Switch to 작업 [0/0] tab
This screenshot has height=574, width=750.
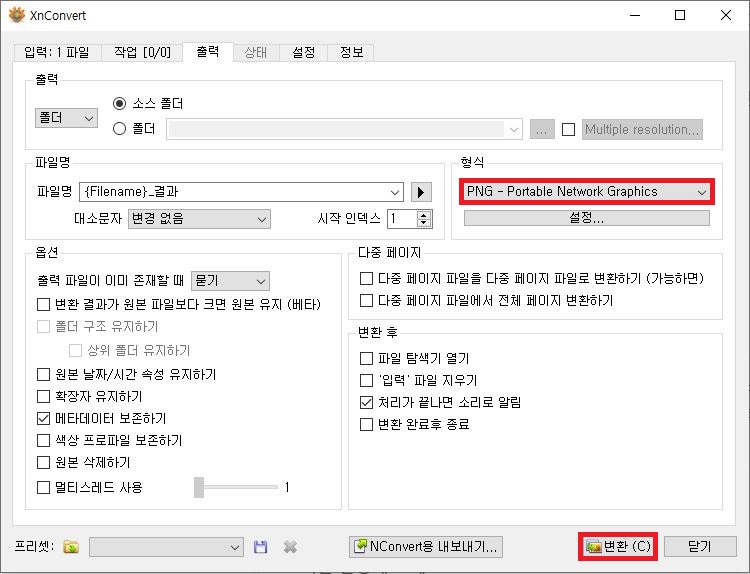142,52
